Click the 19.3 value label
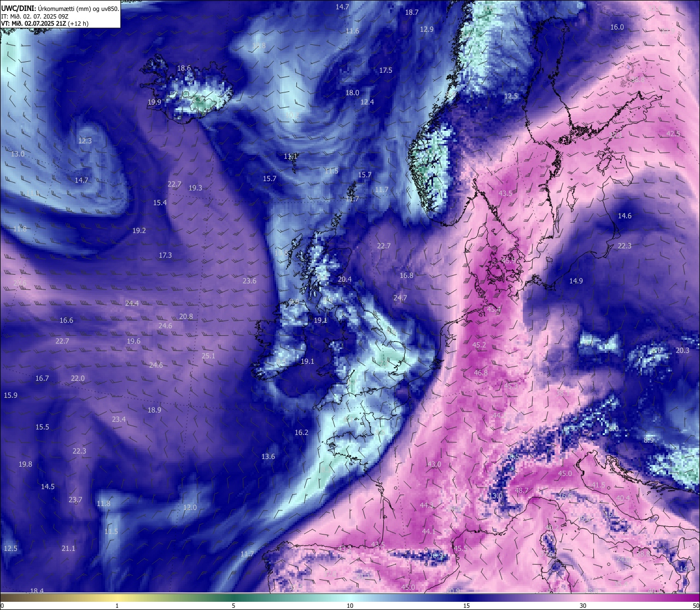Viewport: 700px width, 610px height. click(x=195, y=188)
